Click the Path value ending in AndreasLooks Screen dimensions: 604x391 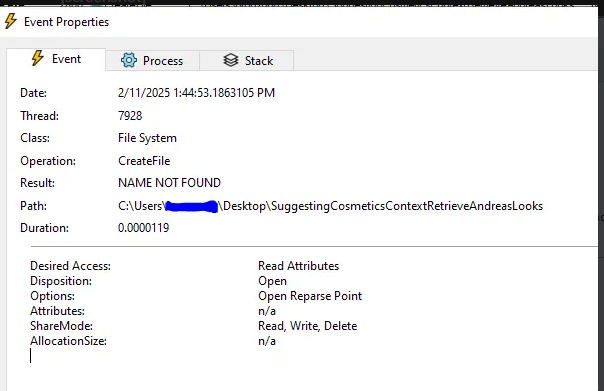pos(331,206)
